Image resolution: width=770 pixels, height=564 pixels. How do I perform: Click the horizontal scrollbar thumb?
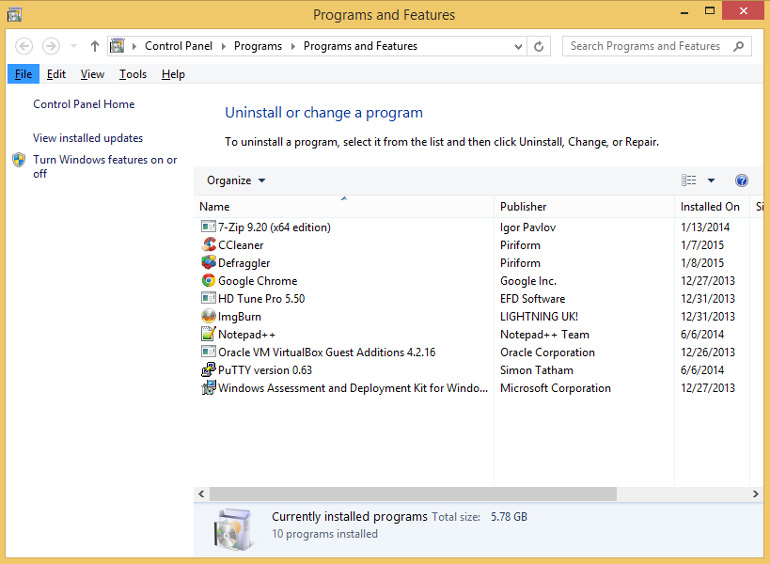tap(413, 494)
